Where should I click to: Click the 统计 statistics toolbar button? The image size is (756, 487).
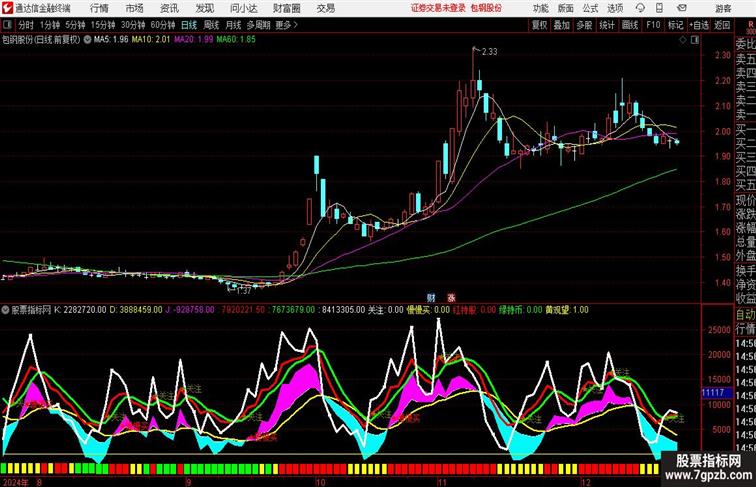[607, 25]
